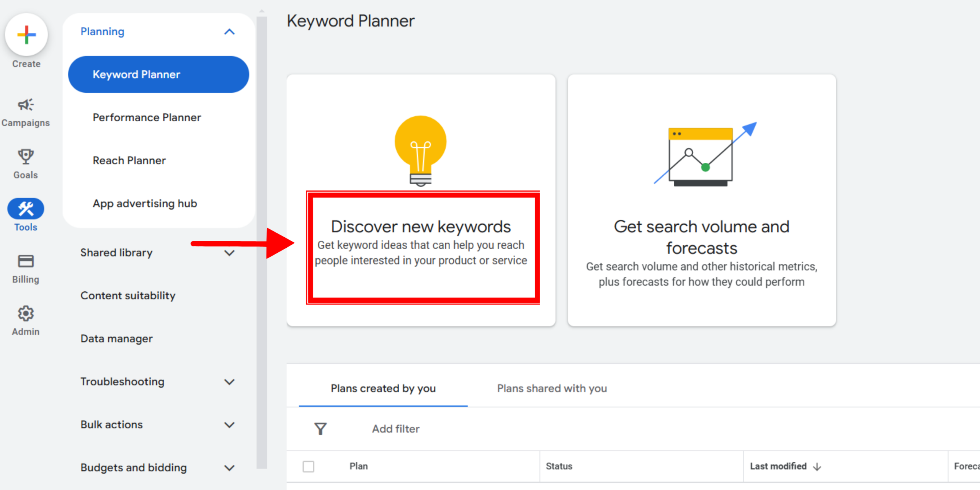Open App advertising hub
Image resolution: width=980 pixels, height=490 pixels.
coord(145,203)
